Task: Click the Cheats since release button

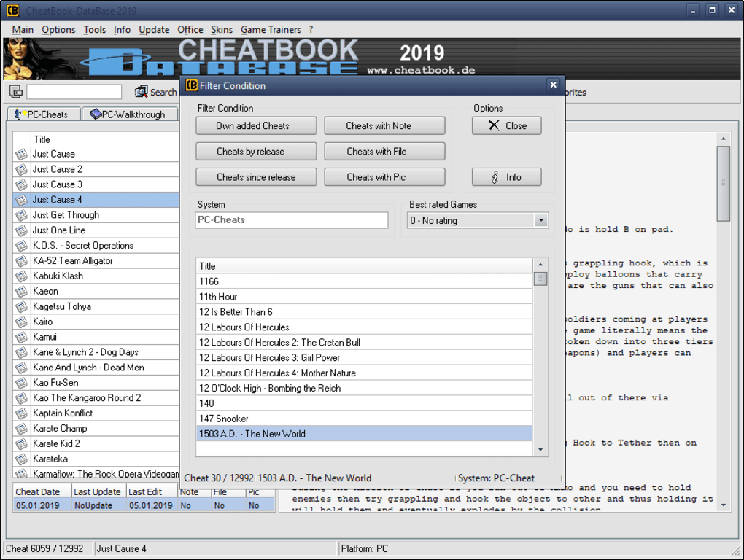Action: (256, 177)
